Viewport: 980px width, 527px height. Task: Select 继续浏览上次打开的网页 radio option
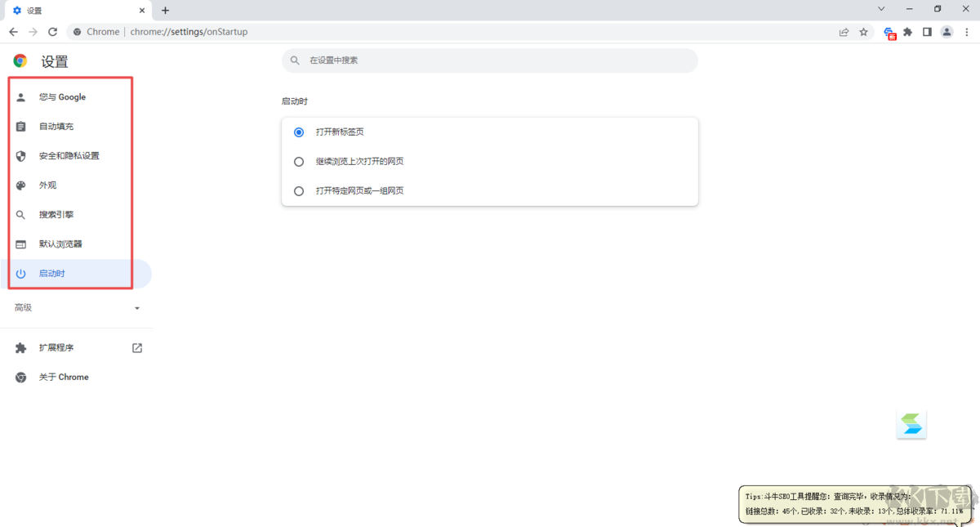tap(299, 162)
